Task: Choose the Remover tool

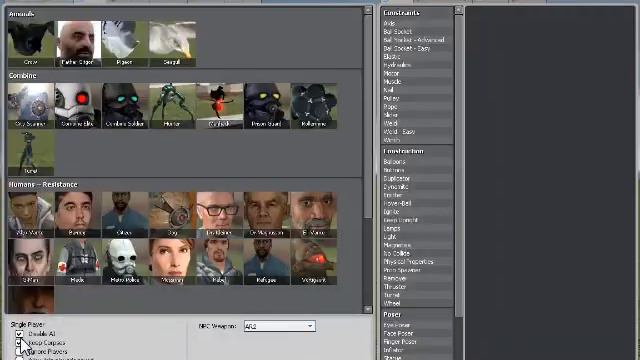Action: [x=417, y=278]
